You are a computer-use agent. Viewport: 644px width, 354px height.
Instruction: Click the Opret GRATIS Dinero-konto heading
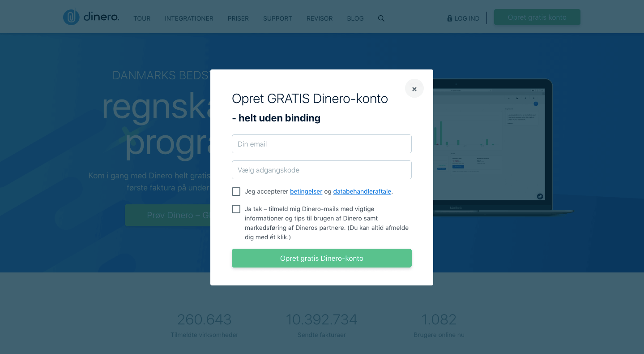pyautogui.click(x=310, y=99)
